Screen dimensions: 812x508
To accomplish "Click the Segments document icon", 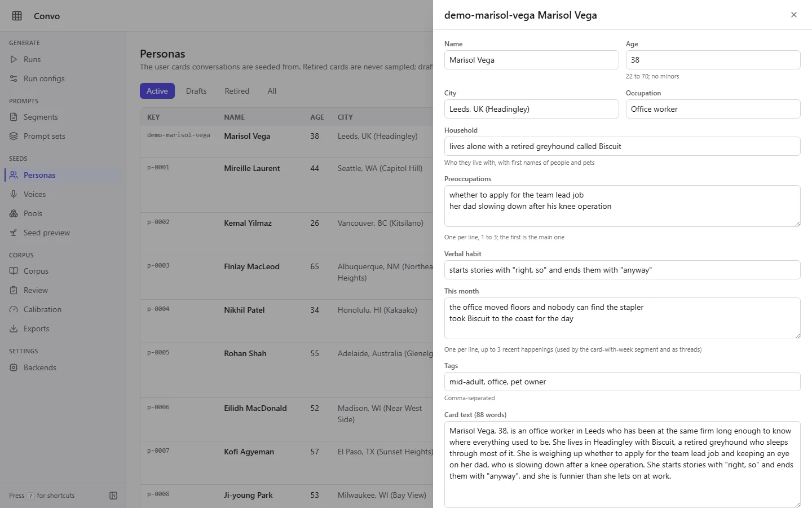I will pos(14,117).
